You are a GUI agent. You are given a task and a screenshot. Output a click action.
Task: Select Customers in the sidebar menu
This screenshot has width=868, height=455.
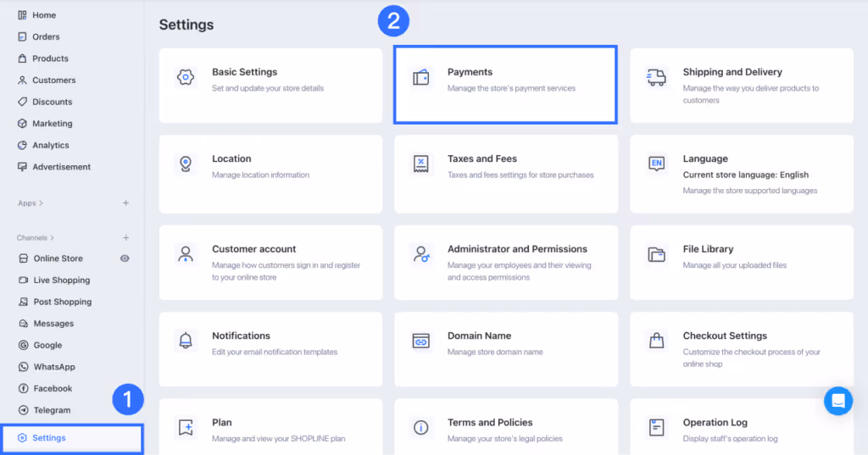(53, 80)
